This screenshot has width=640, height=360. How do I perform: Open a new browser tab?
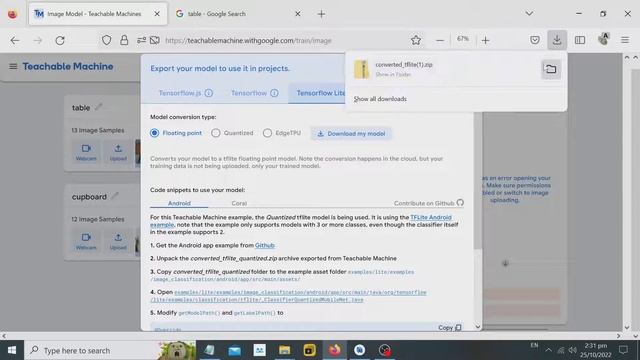321,14
